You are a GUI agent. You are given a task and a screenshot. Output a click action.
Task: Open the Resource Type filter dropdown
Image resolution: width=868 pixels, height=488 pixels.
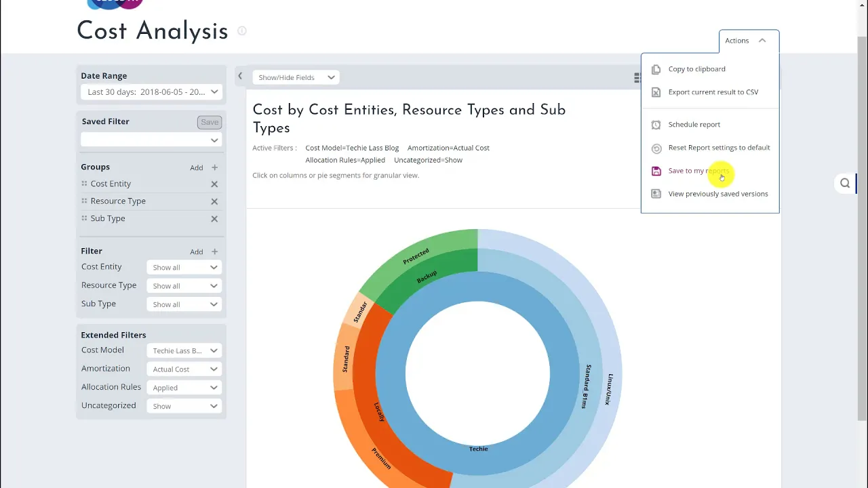pos(184,285)
